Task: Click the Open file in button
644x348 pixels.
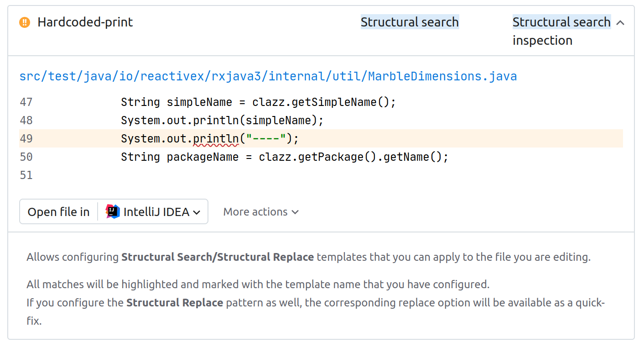Action: tap(58, 212)
